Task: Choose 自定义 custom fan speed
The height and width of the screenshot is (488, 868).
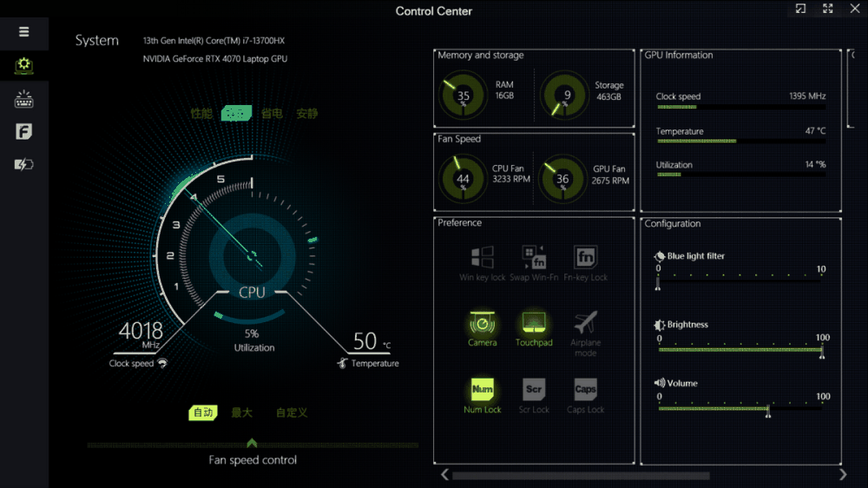Action: coord(292,412)
